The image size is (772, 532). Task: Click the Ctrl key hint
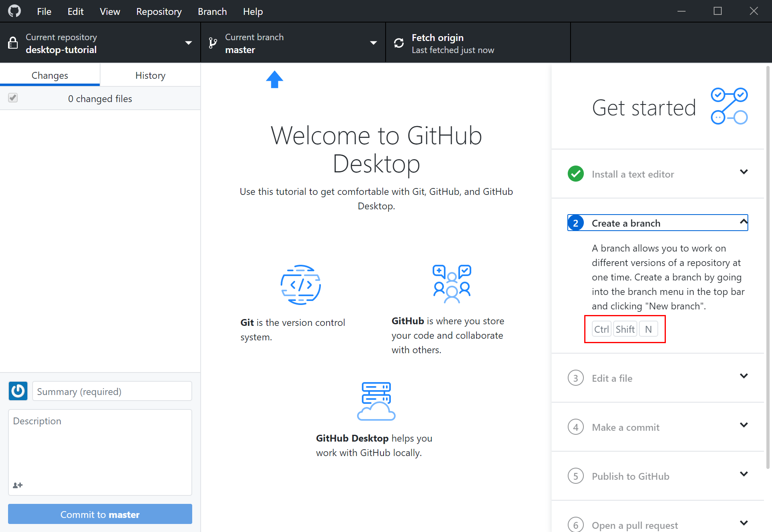[602, 329]
